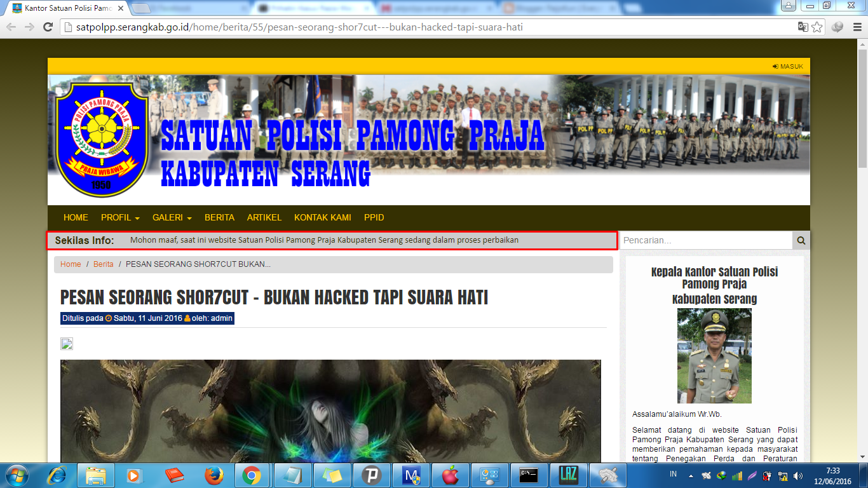Open the Chrome hamburger menu
The height and width of the screenshot is (488, 868).
856,27
